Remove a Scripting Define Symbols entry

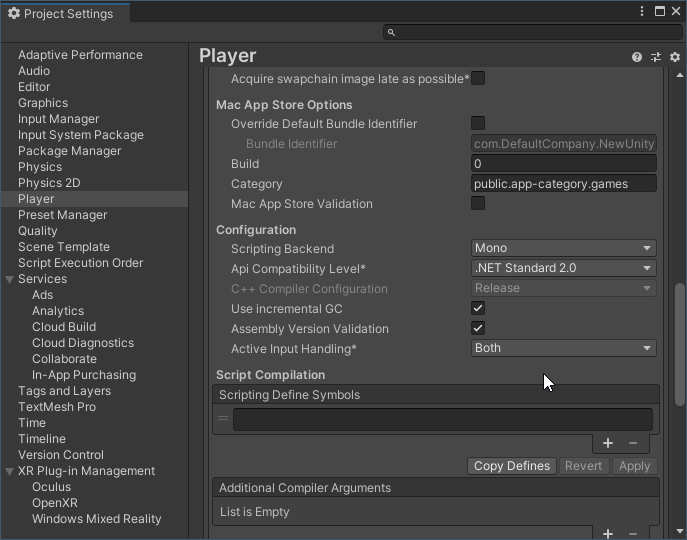pyautogui.click(x=633, y=443)
